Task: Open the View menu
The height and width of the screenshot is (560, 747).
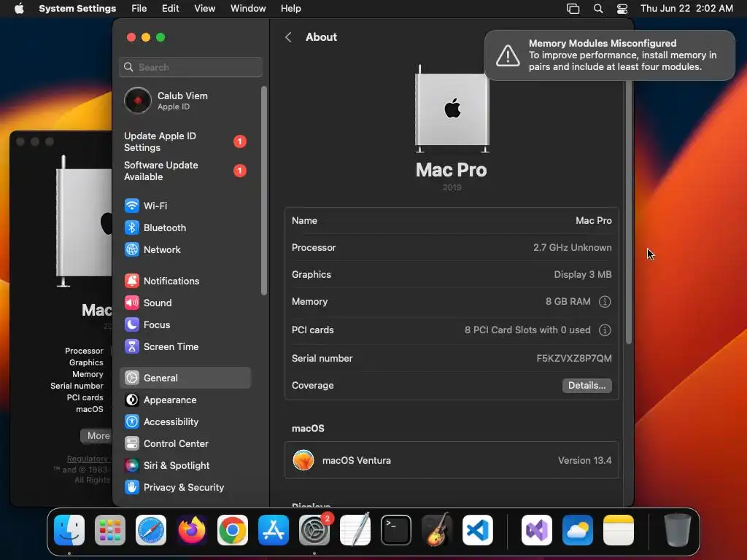Action: [x=205, y=9]
